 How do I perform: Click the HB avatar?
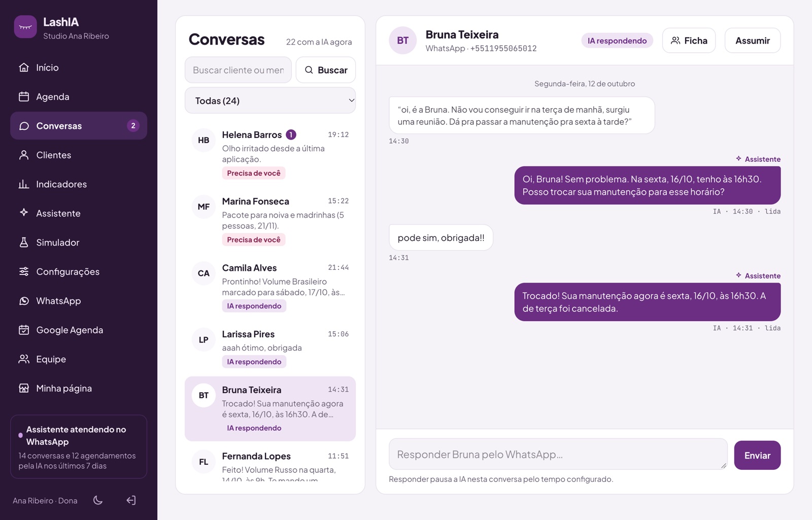click(204, 140)
